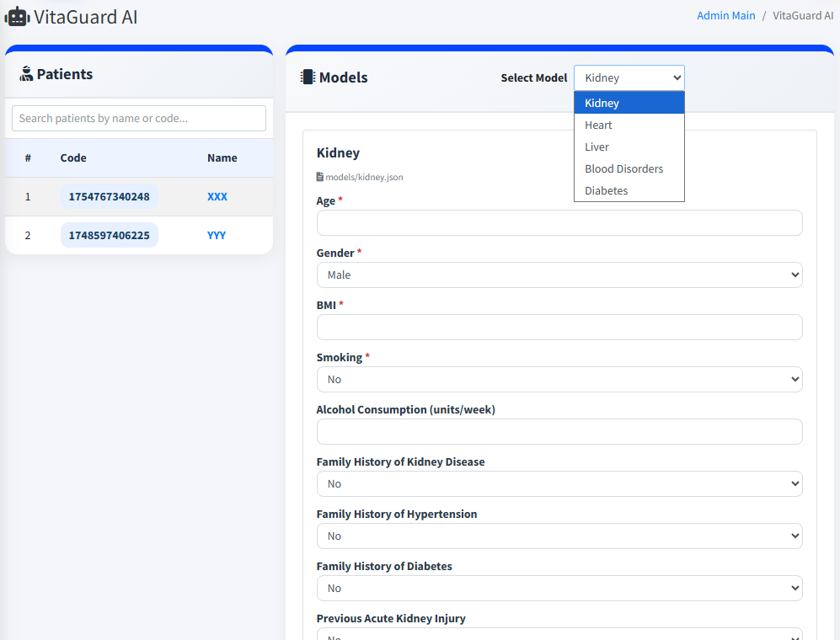Open the Select Model dropdown
This screenshot has width=840, height=640.
coord(629,77)
